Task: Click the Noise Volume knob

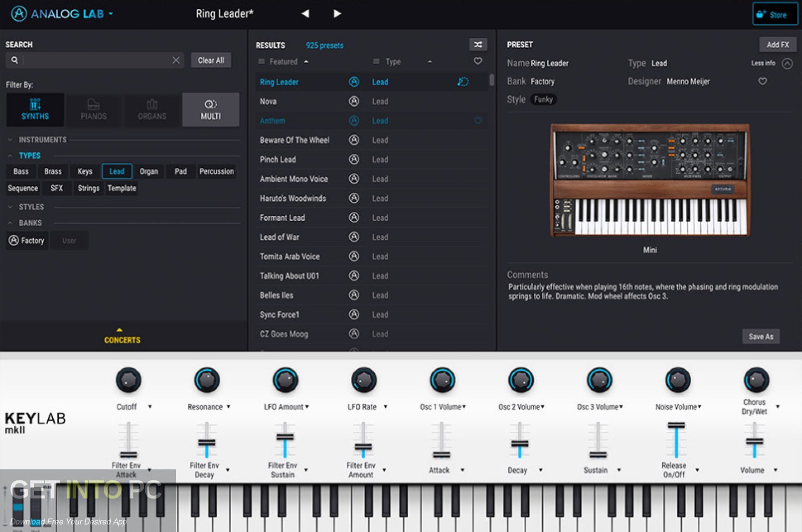Action: pyautogui.click(x=678, y=380)
